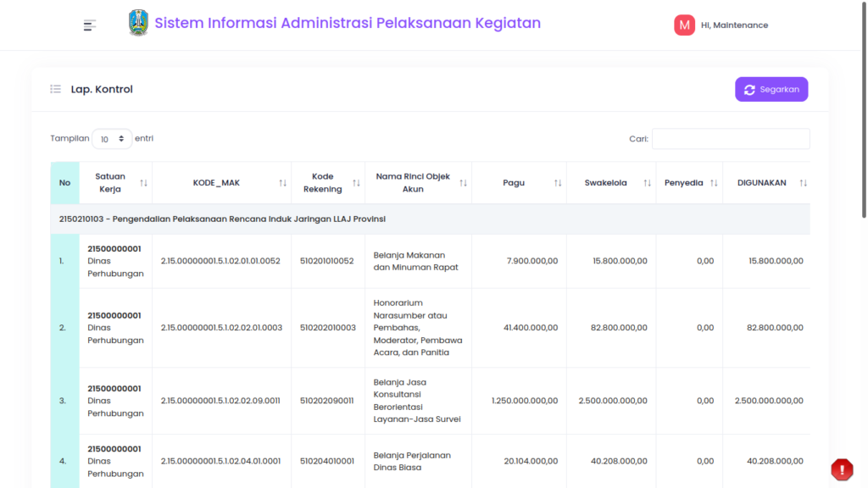Sort by Nama Rinci Objek Akun arrows
The image size is (868, 488).
tap(463, 183)
